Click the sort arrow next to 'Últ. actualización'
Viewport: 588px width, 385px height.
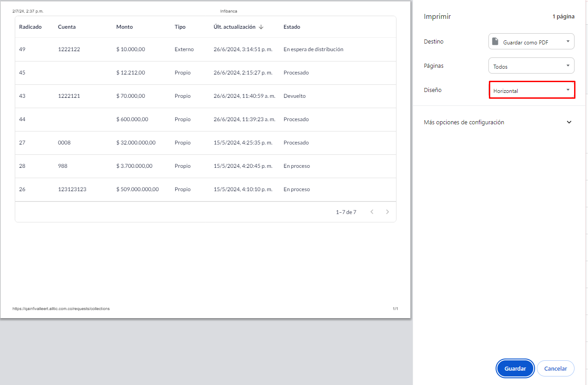click(x=261, y=27)
